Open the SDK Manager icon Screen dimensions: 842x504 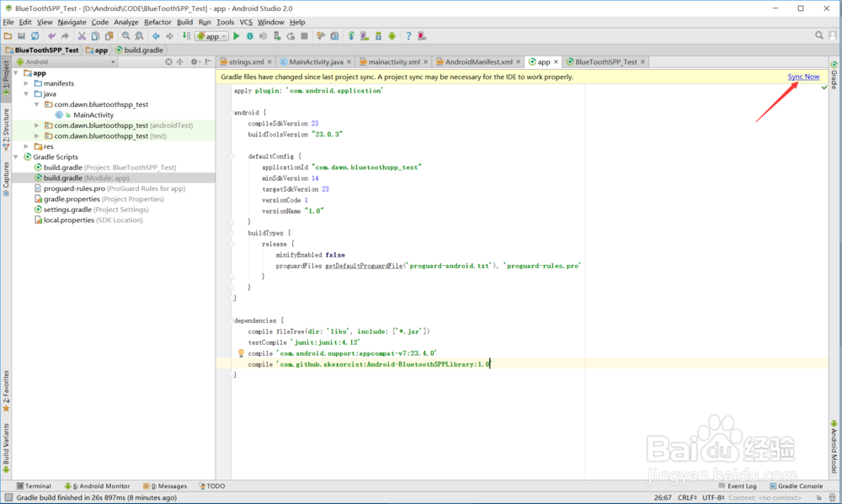click(379, 36)
